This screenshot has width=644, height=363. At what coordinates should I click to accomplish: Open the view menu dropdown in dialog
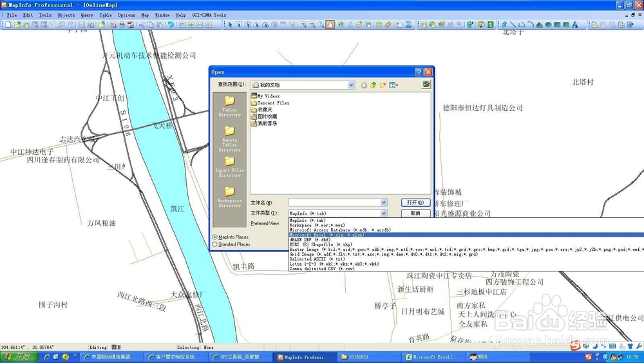[393, 85]
